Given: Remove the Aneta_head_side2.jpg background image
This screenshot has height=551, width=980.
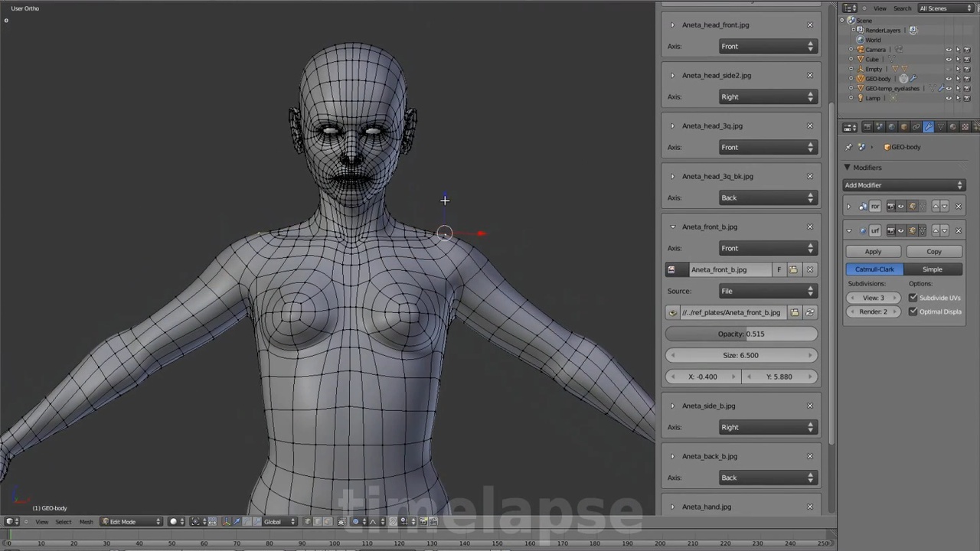Looking at the screenshot, I should click(809, 75).
